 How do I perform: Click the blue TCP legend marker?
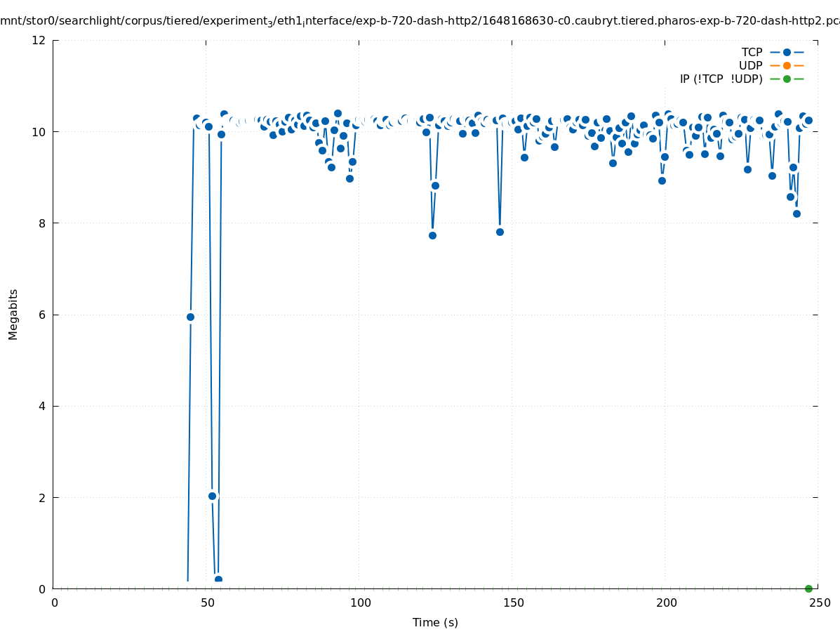[x=787, y=52]
